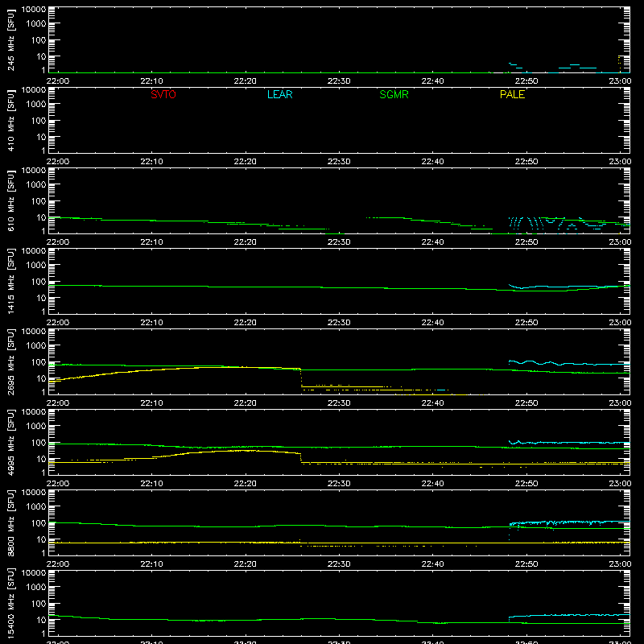Click 22:30 tick label under 410 MHz plot
Screen dimensions: 644x644
pos(339,162)
